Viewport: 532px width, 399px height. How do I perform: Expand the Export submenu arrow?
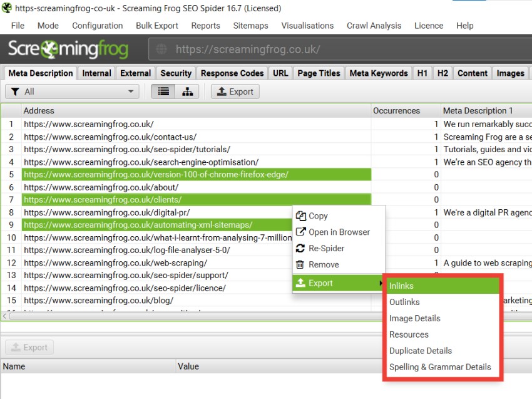click(x=381, y=283)
